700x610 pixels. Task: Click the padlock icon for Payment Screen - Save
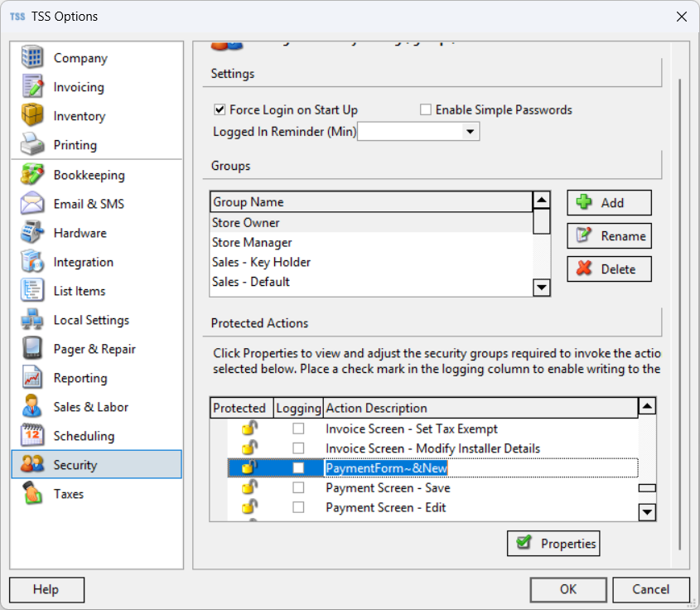pyautogui.click(x=249, y=488)
